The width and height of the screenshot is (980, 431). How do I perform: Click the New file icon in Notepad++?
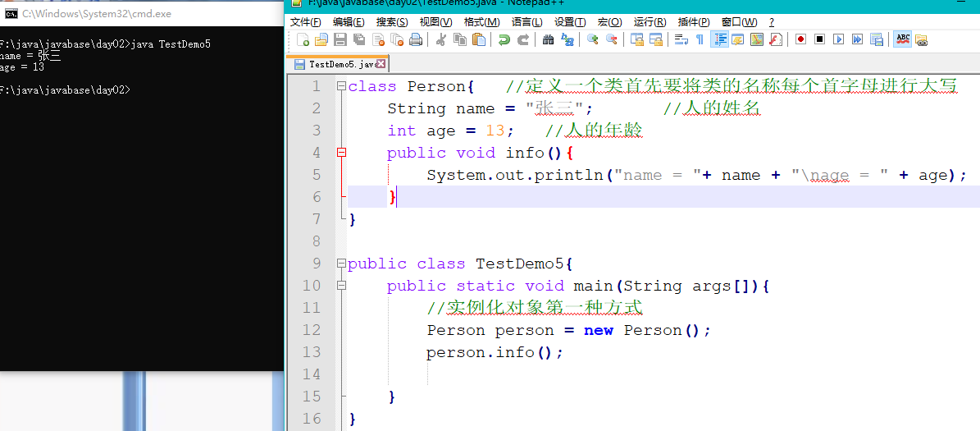pos(303,40)
